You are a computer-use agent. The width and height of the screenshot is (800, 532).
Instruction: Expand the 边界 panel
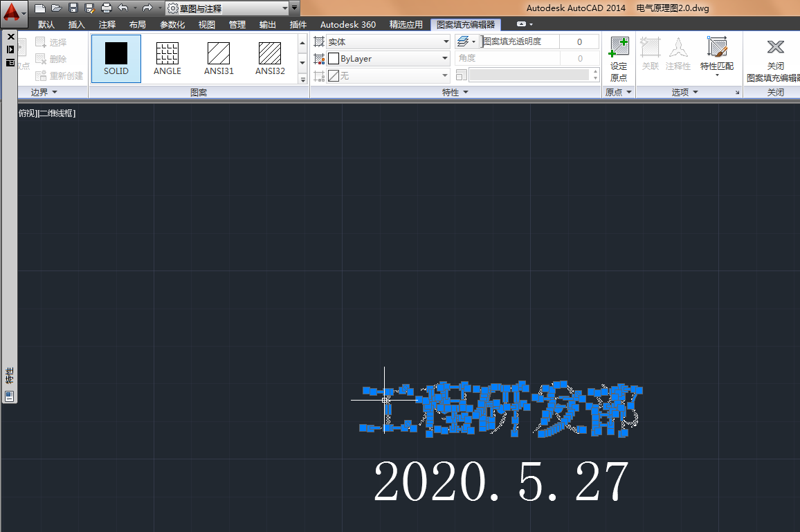pos(44,92)
